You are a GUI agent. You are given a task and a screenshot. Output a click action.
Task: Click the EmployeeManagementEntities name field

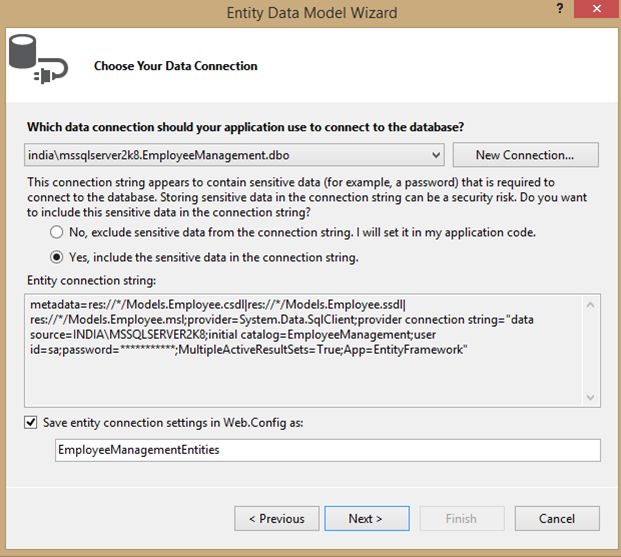coord(327,450)
